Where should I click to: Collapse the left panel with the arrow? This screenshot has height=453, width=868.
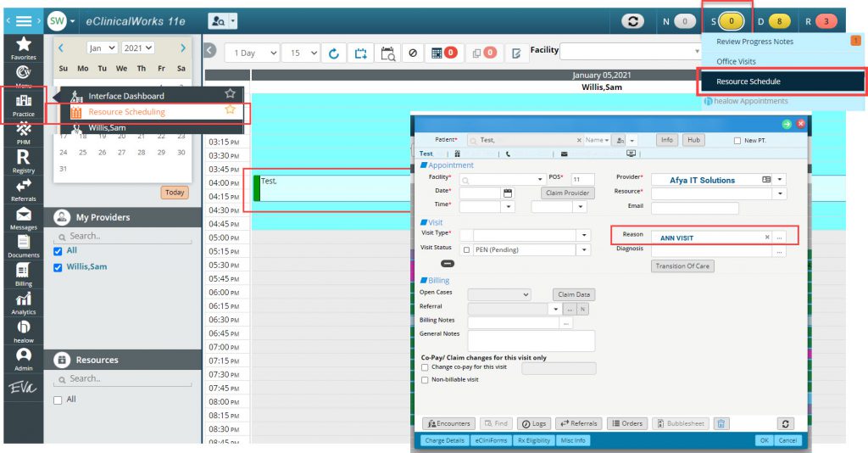pos(210,50)
